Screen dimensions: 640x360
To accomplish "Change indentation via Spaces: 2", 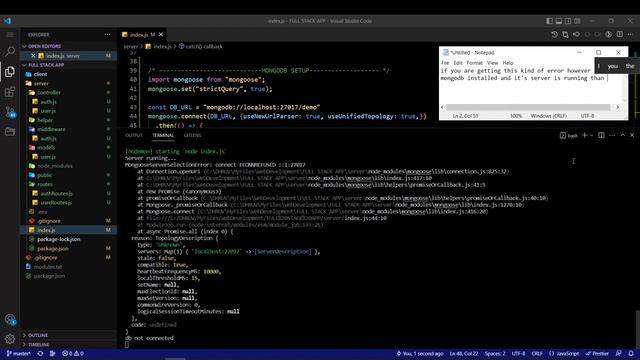I will [495, 353].
